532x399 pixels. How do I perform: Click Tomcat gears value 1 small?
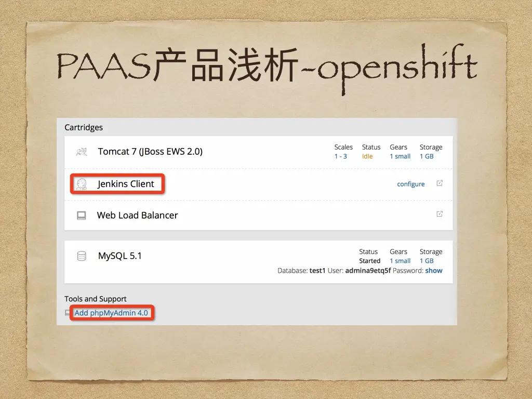pos(400,156)
